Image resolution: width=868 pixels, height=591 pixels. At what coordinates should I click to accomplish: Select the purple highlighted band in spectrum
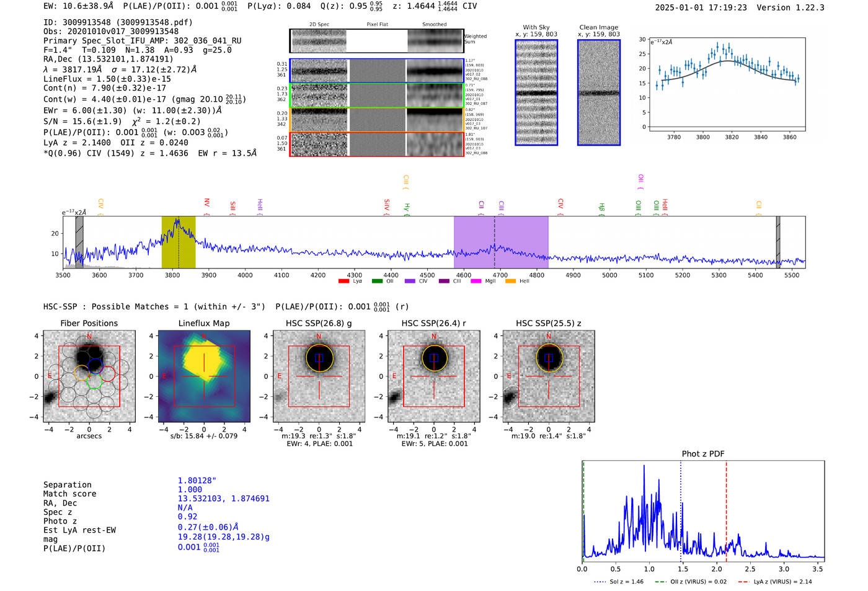pos(501,242)
